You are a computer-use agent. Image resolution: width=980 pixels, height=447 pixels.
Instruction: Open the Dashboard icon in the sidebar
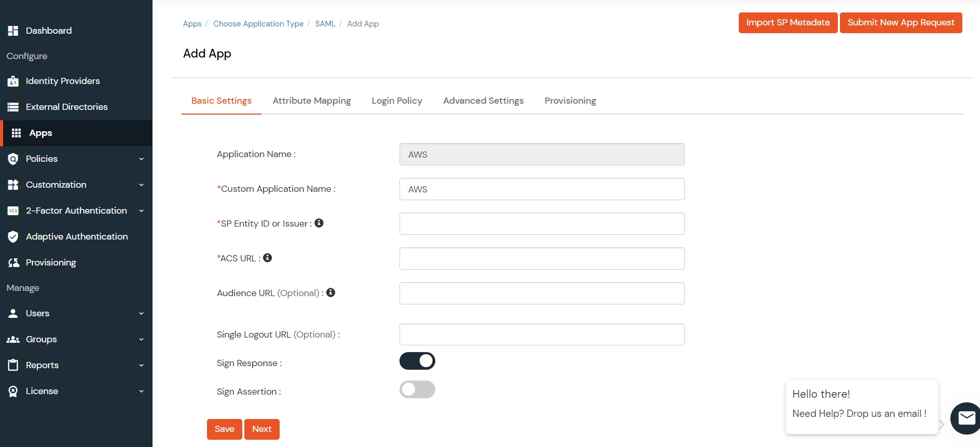(13, 31)
